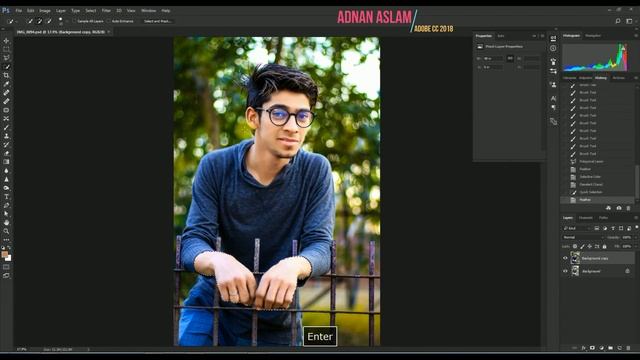Viewport: 640px width, 360px height.
Task: Add layer style fx icon
Action: (583, 348)
